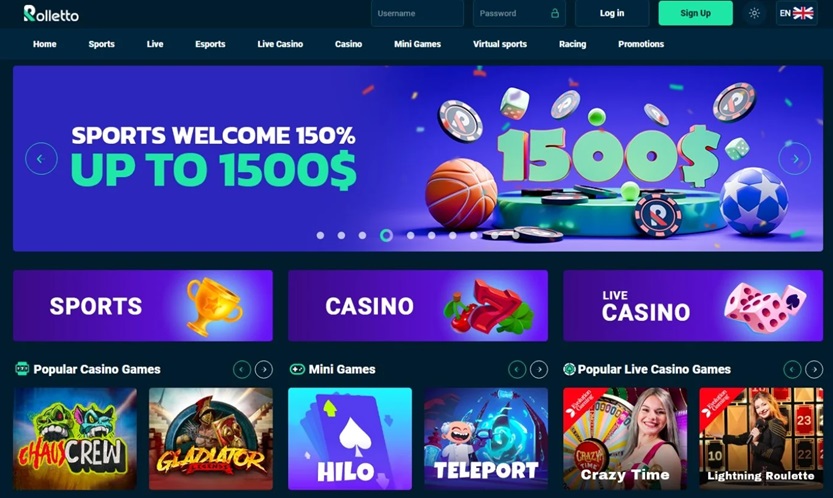Go to previous Popular Live Casino Games
The height and width of the screenshot is (498, 833).
[792, 369]
